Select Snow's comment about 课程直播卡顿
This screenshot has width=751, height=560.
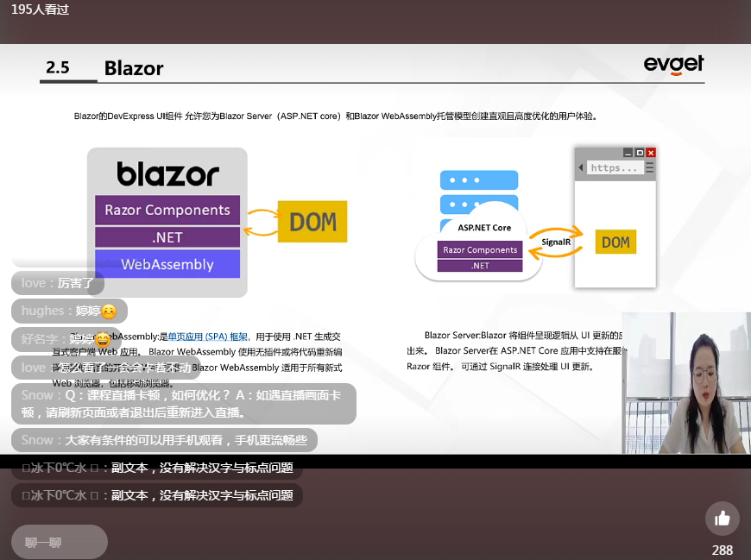click(184, 404)
